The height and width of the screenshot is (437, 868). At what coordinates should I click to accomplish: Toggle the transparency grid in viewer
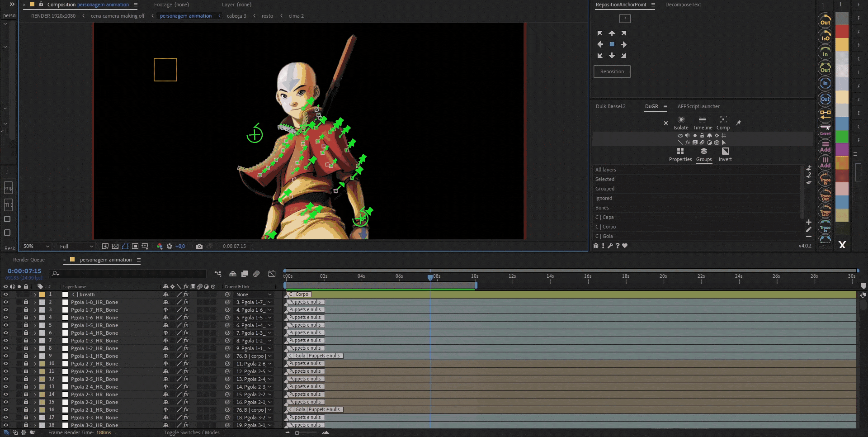115,247
